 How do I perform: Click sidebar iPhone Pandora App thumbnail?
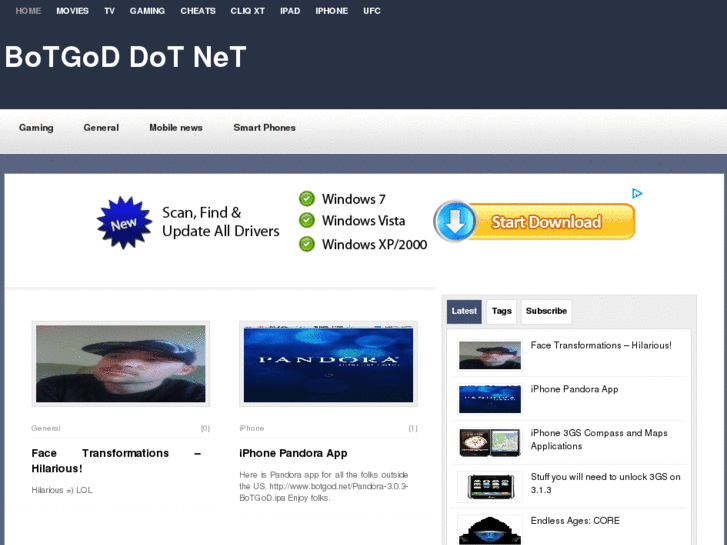490,399
